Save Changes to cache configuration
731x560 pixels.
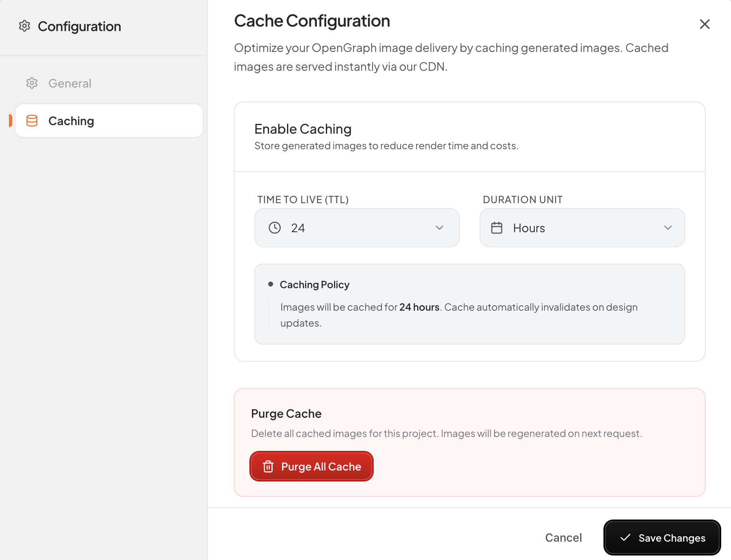point(662,538)
